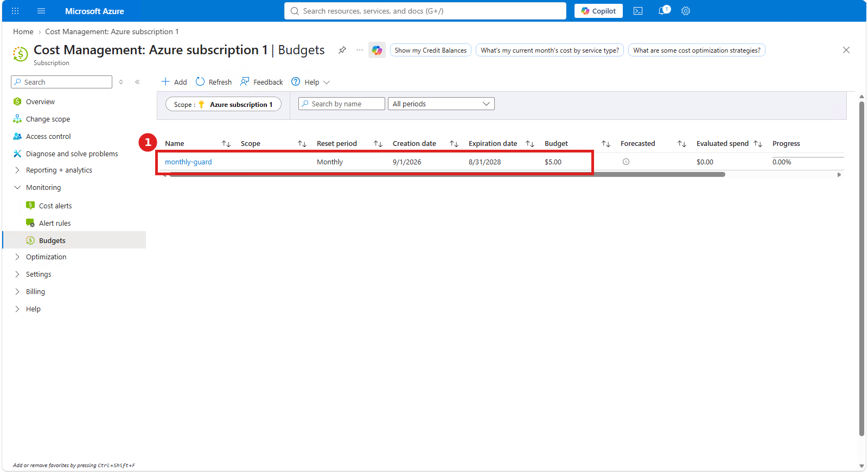Change the Scope Azure subscription 1 pill
Viewport: 868px width, 472px height.
pos(224,104)
